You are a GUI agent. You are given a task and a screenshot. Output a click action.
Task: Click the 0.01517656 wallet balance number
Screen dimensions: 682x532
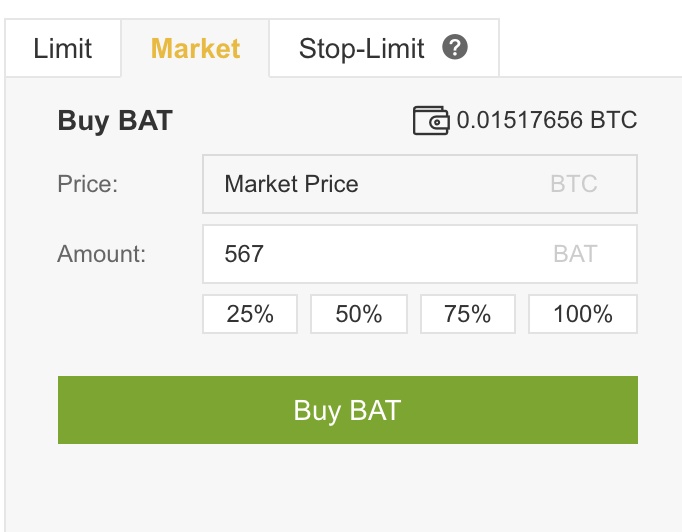[520, 121]
